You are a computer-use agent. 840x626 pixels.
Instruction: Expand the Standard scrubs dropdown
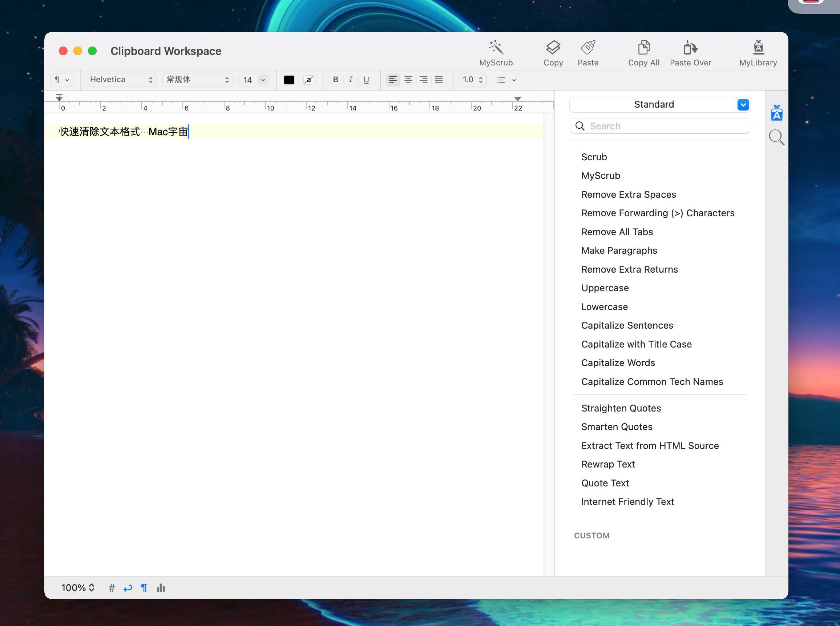[x=743, y=104]
